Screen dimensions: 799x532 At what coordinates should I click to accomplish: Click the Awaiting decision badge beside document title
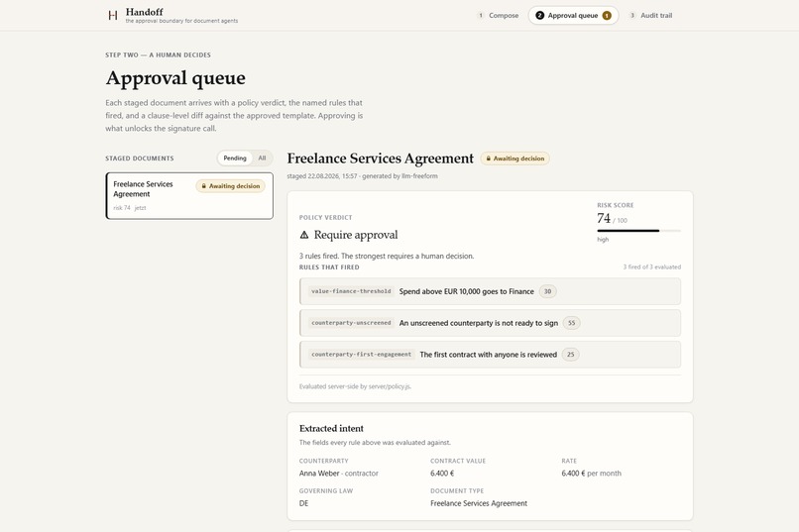pyautogui.click(x=515, y=159)
